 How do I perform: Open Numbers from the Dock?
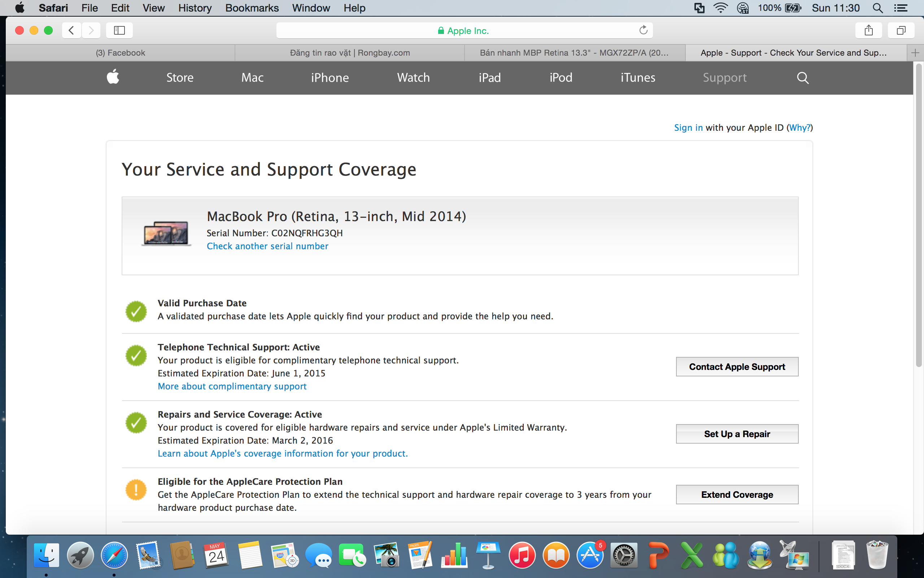pyautogui.click(x=454, y=556)
